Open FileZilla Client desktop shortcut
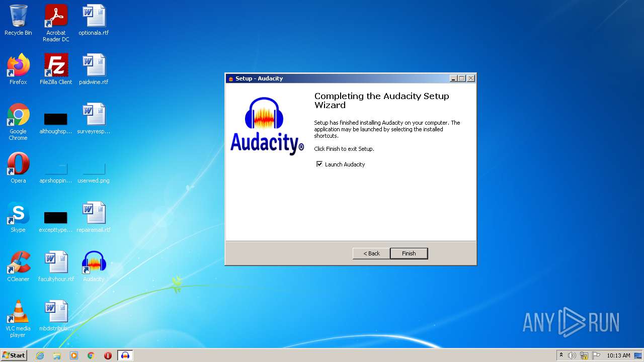 tap(56, 70)
